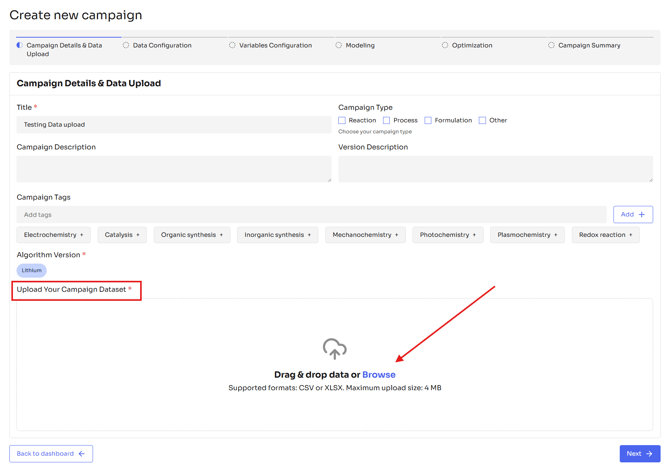Click the Title input field
Screen dimensions: 670x471
point(174,125)
